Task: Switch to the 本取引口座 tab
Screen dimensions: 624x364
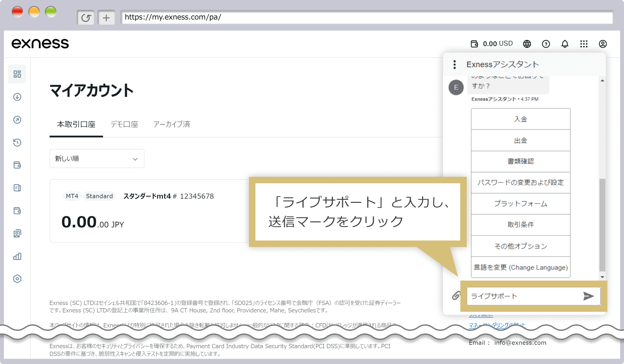Action: 76,124
